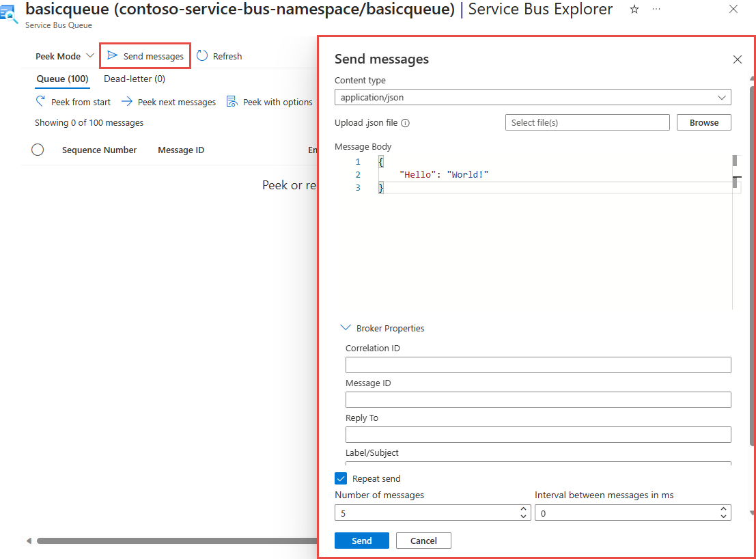This screenshot has height=559, width=756.
Task: Refresh the queue view
Action: pos(219,56)
